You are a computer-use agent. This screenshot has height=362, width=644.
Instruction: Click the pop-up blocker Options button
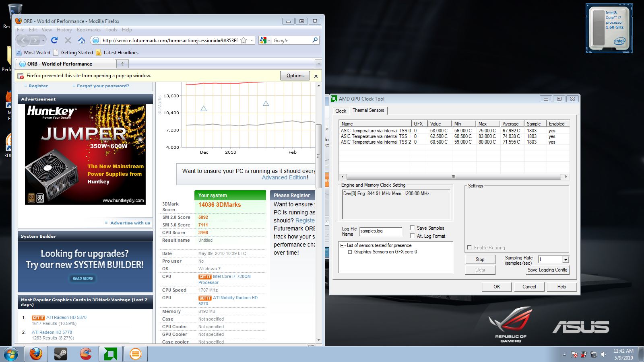[x=295, y=76]
